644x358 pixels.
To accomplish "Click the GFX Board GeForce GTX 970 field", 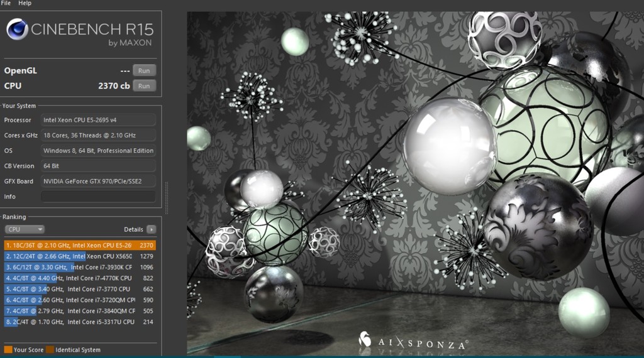I will click(98, 182).
